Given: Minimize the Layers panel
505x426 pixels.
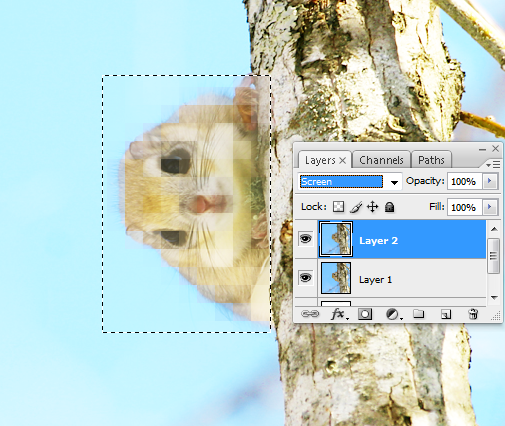Looking at the screenshot, I should coord(482,149).
